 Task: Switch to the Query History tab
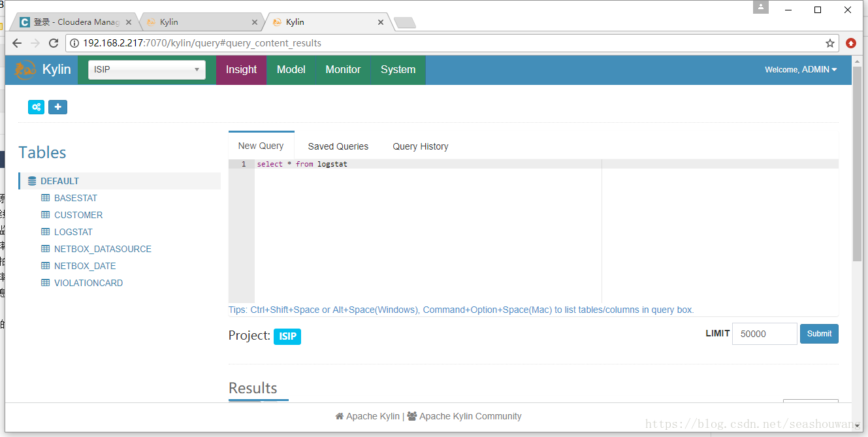pos(421,146)
